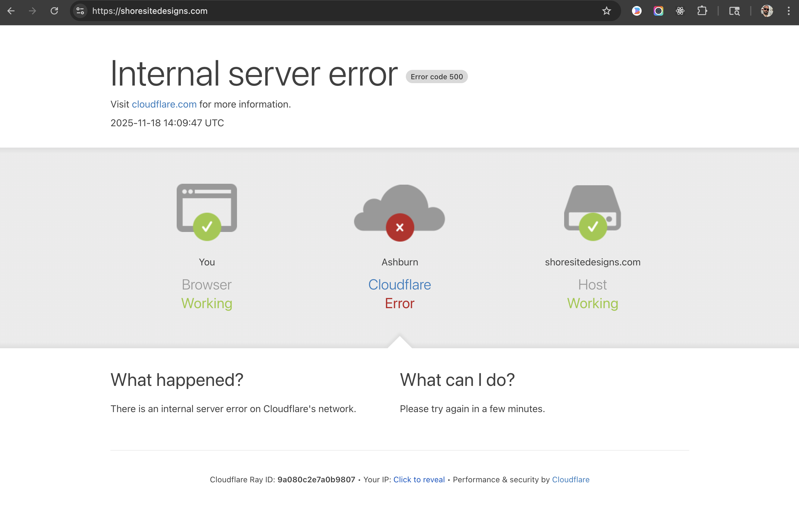Open the React DevTools extension
The image size is (799, 532).
point(680,11)
